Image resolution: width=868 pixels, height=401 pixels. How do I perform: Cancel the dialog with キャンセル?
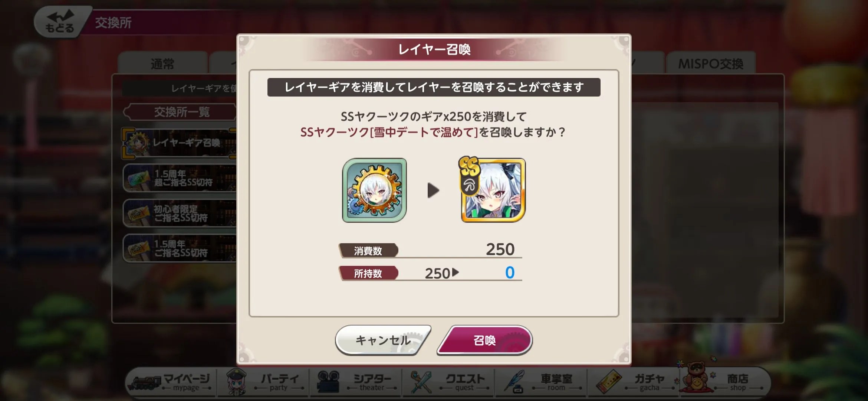(x=383, y=340)
